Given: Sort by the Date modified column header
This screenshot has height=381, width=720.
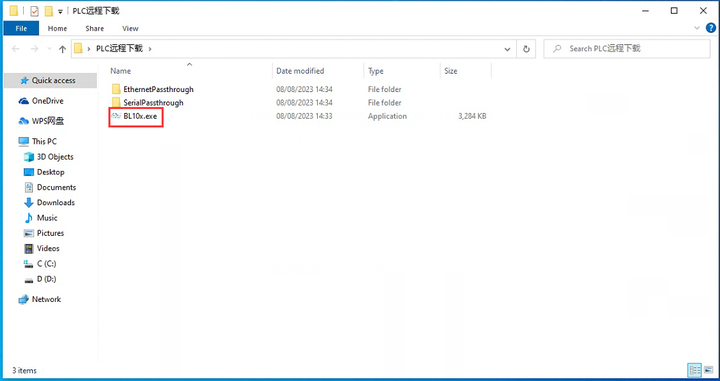Looking at the screenshot, I should [300, 71].
